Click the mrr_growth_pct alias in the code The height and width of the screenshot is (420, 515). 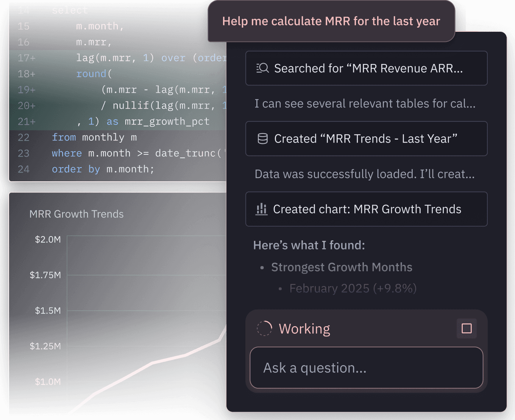(x=167, y=121)
